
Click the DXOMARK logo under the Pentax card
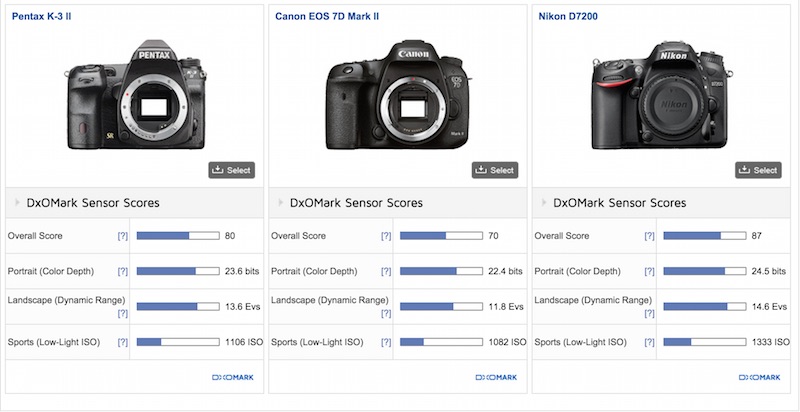click(232, 377)
